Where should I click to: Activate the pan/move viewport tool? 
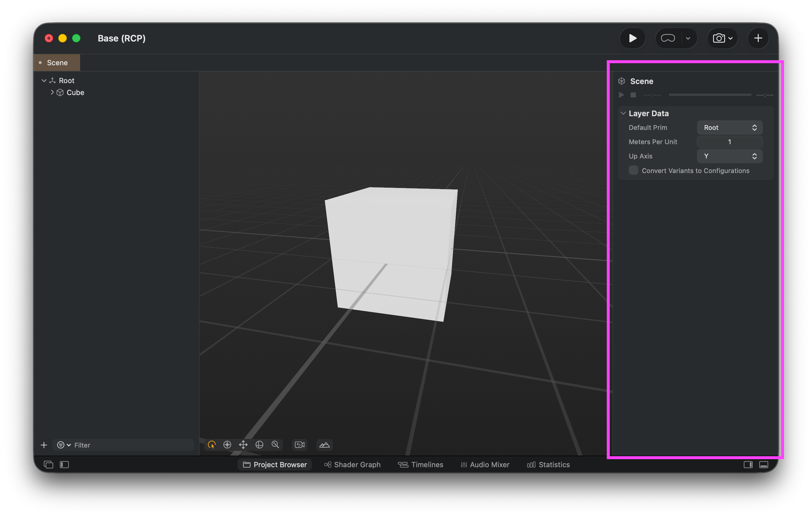(x=243, y=445)
